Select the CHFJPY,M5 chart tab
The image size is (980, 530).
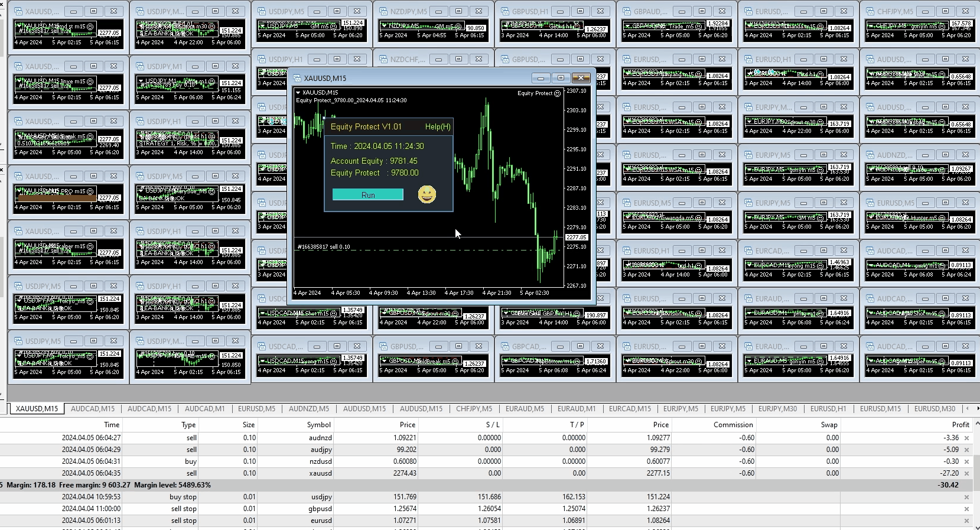pos(474,408)
